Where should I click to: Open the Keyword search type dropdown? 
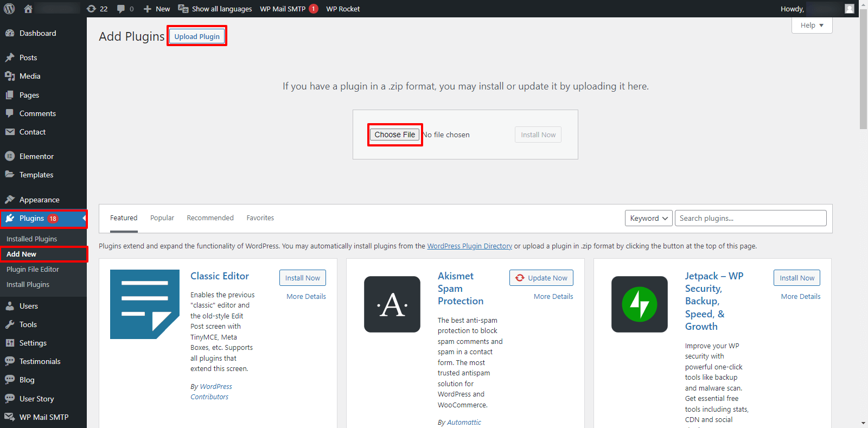649,218
